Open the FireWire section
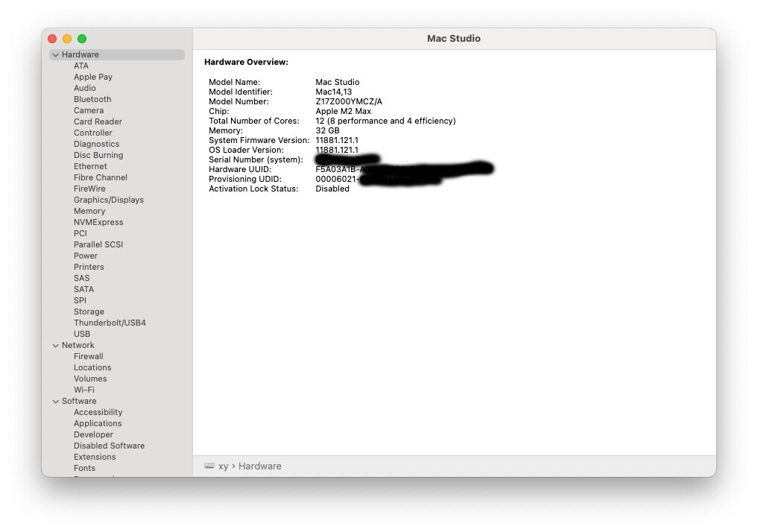This screenshot has width=758, height=532. click(89, 189)
